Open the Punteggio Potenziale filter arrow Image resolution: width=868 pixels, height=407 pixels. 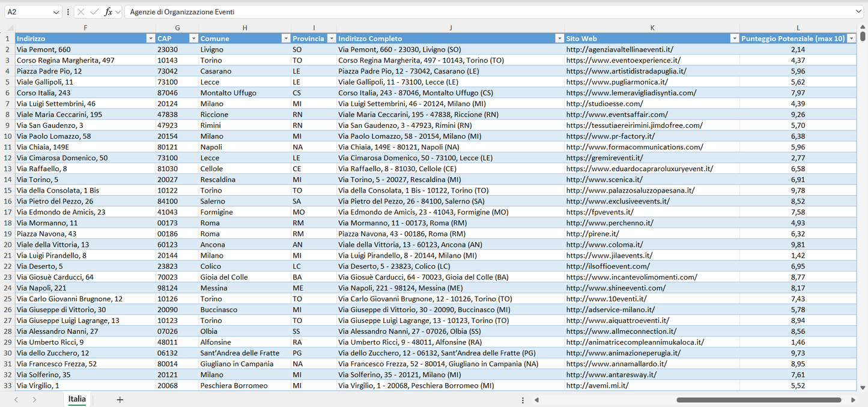point(852,38)
